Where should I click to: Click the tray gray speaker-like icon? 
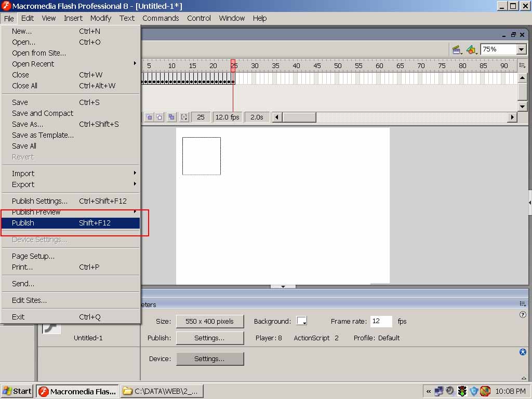[450, 391]
